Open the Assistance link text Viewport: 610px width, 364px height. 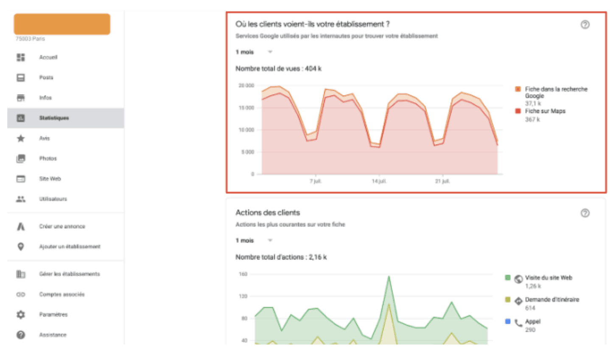(53, 335)
